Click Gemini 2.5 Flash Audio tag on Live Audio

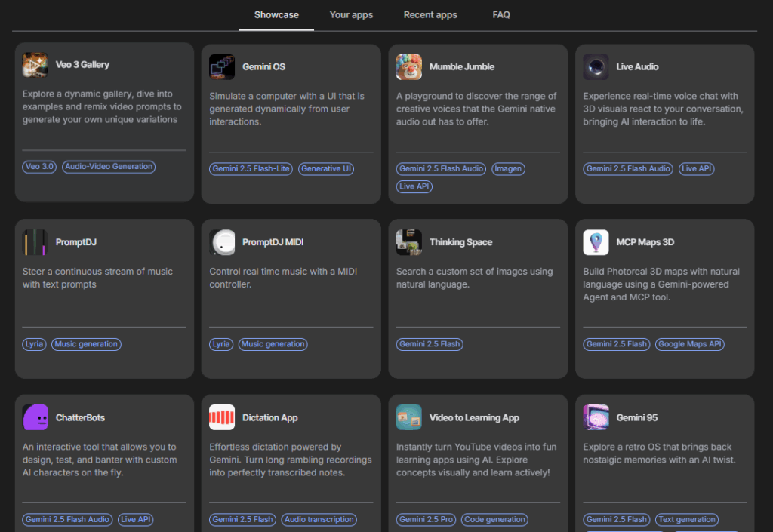[x=628, y=168]
